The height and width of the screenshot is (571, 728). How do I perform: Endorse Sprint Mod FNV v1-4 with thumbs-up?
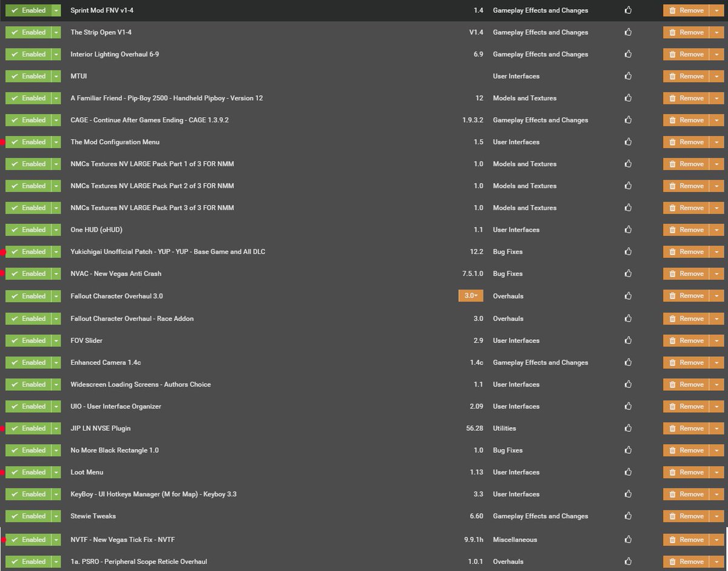(x=628, y=10)
